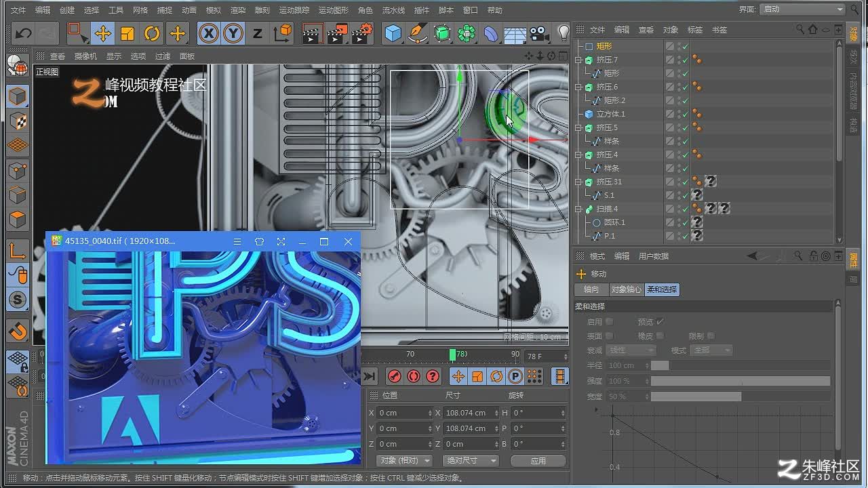The height and width of the screenshot is (488, 868).
Task: Click the Viewport Solo S icon
Action: tap(17, 299)
